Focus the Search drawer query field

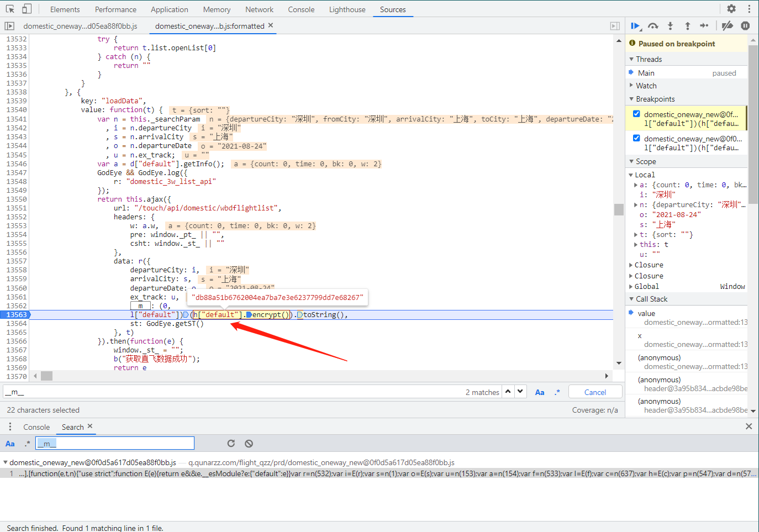click(115, 443)
